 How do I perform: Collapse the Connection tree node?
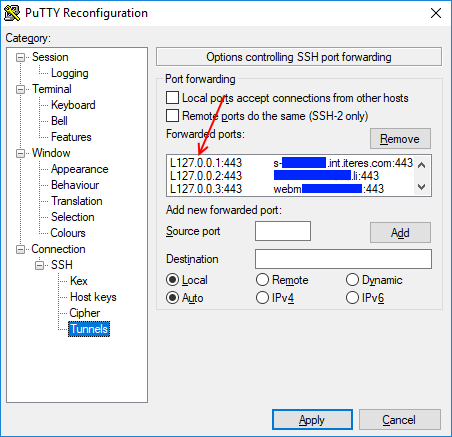pos(21,250)
